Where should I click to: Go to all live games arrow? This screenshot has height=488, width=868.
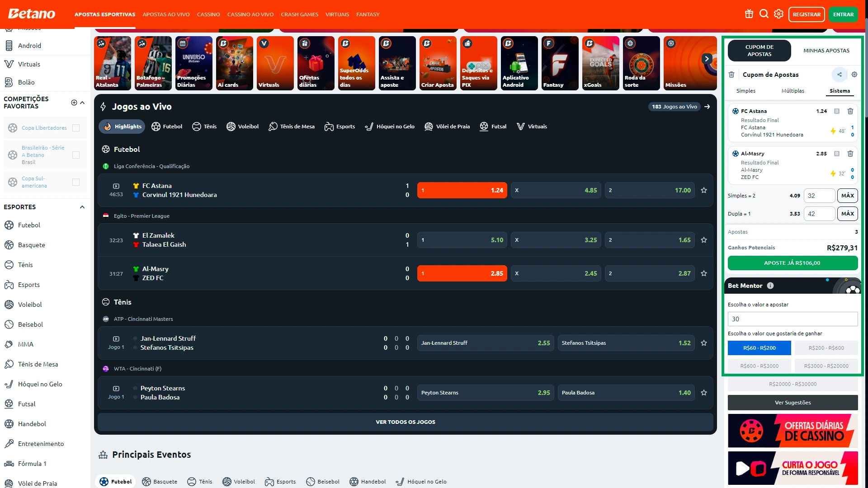[x=707, y=107]
